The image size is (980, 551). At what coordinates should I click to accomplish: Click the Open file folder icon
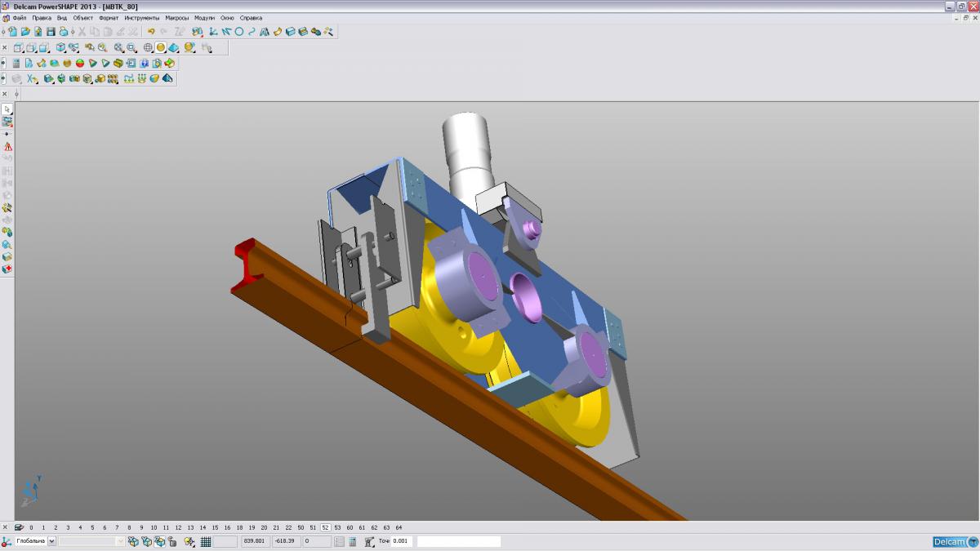coord(25,31)
